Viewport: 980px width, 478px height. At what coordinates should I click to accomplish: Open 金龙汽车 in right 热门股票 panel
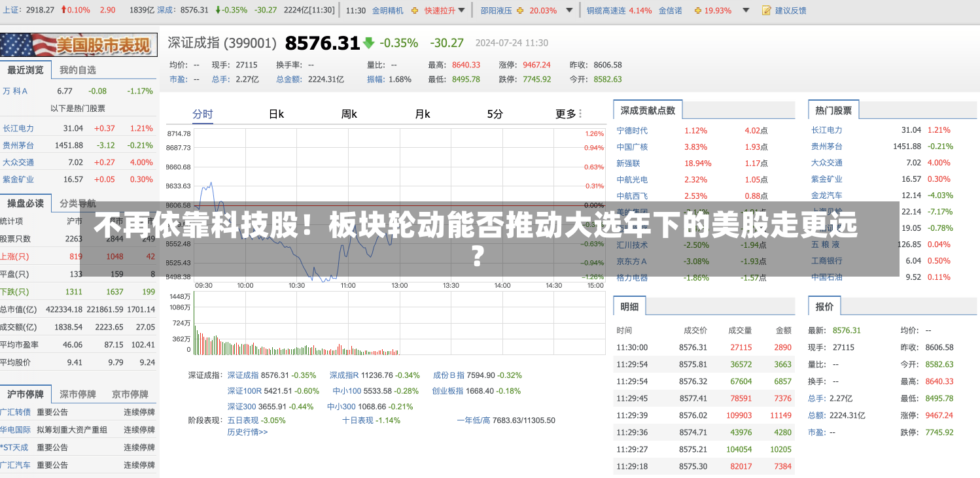coord(827,195)
